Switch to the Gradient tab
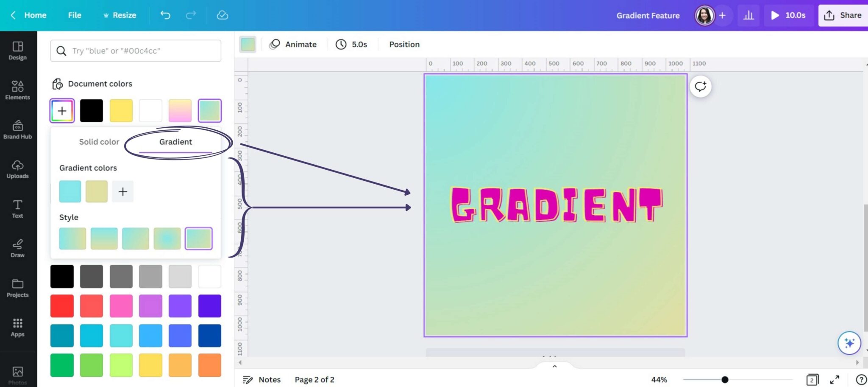 (x=175, y=142)
